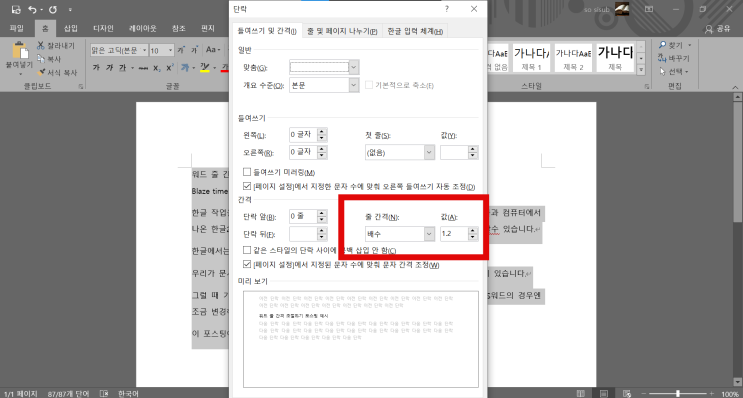Viewport: 743px width, 398px height.
Task: Switch to the 레이아웃 ribbon tab
Action: [x=143, y=28]
